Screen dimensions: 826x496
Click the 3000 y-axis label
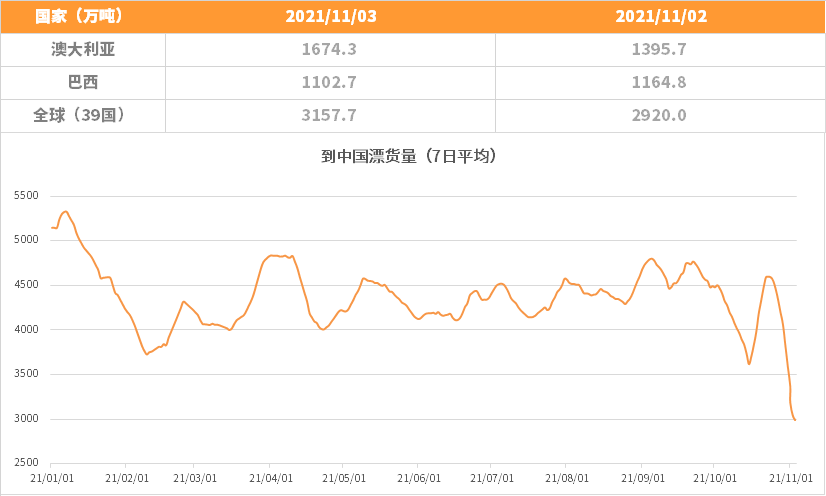coord(26,419)
